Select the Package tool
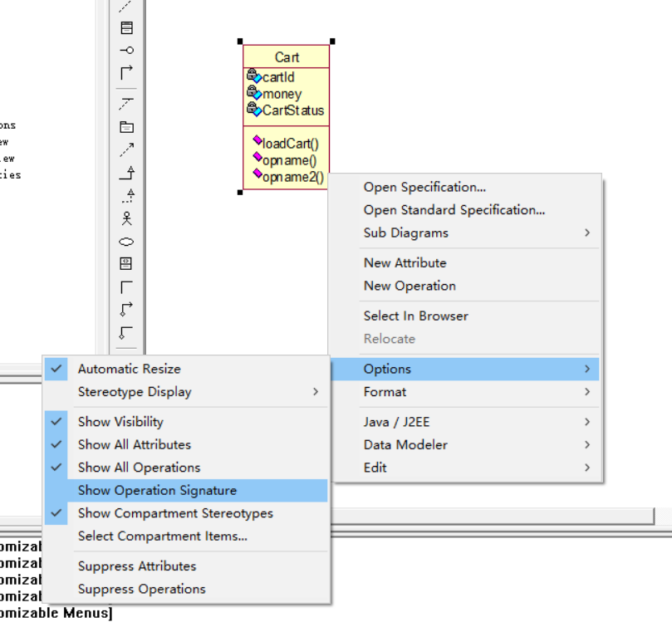The width and height of the screenshot is (672, 627). tap(126, 126)
